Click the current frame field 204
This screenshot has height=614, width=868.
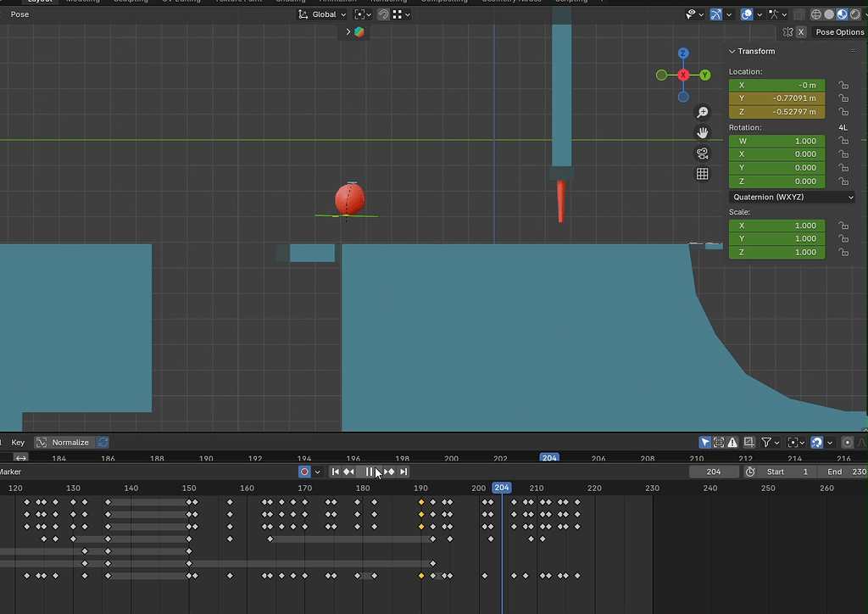(714, 472)
